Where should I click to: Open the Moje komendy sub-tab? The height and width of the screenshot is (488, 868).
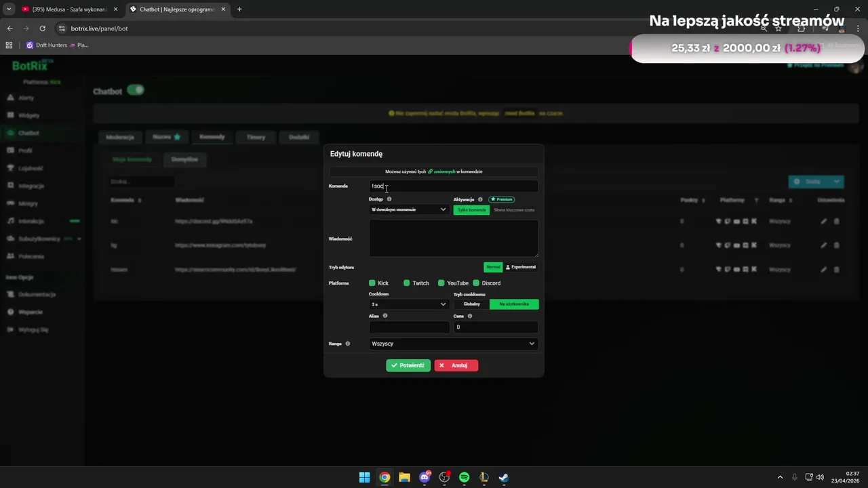(x=132, y=159)
